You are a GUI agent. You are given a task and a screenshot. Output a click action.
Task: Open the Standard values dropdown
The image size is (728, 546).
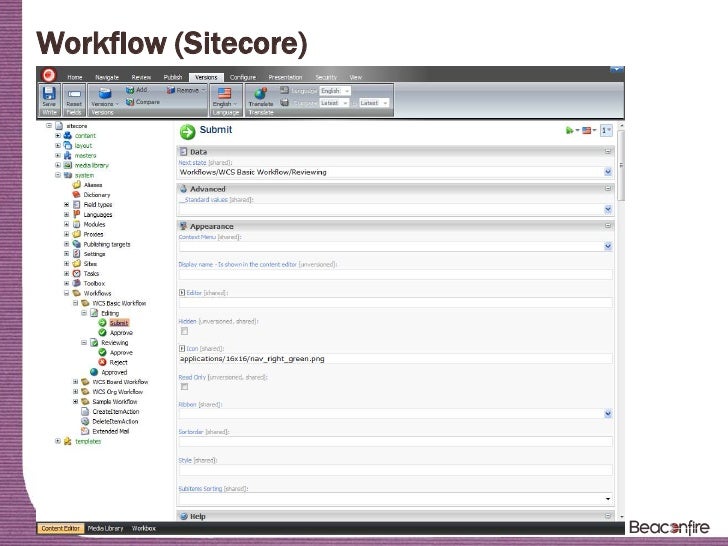tap(608, 209)
